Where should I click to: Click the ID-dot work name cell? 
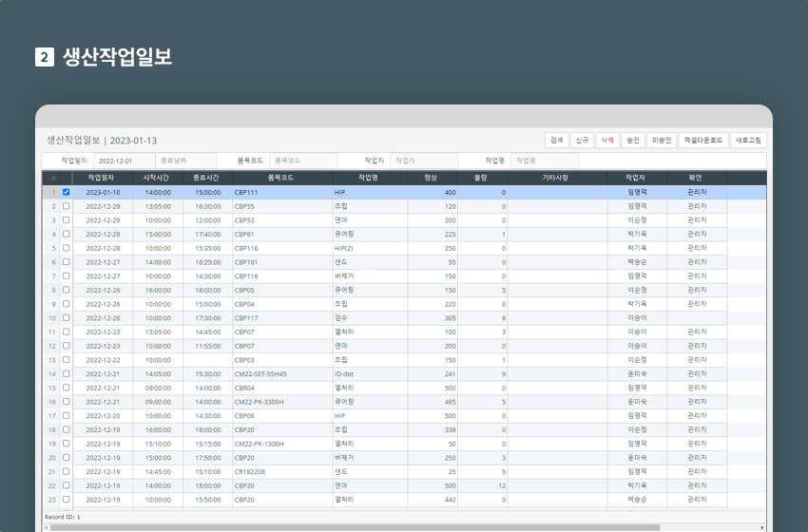tap(370, 374)
